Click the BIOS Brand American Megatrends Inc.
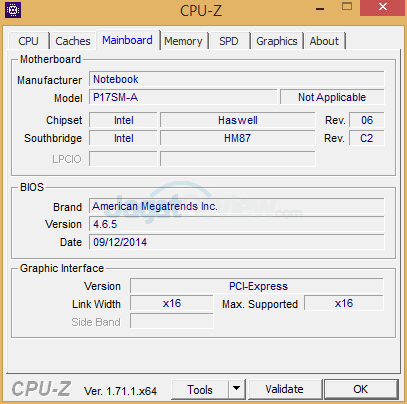Image resolution: width=407 pixels, height=404 pixels. pos(237,207)
